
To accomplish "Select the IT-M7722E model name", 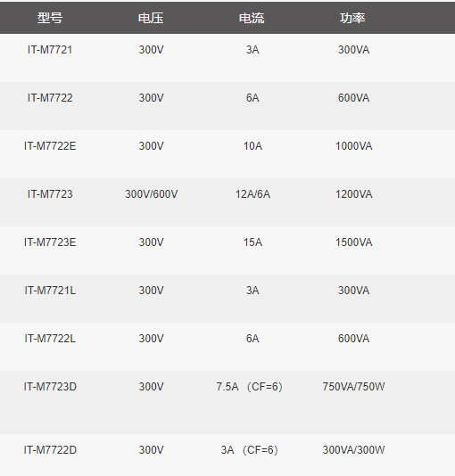I will pyautogui.click(x=50, y=146).
